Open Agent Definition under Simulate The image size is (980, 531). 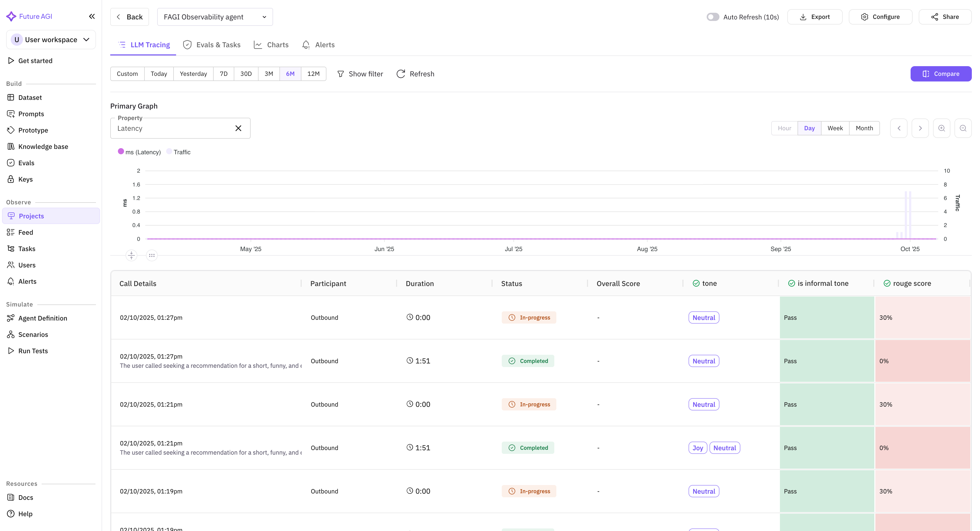click(43, 318)
